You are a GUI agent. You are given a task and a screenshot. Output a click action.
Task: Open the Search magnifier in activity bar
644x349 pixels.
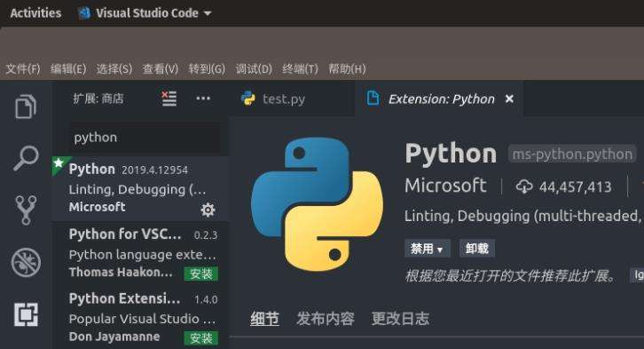pos(26,158)
